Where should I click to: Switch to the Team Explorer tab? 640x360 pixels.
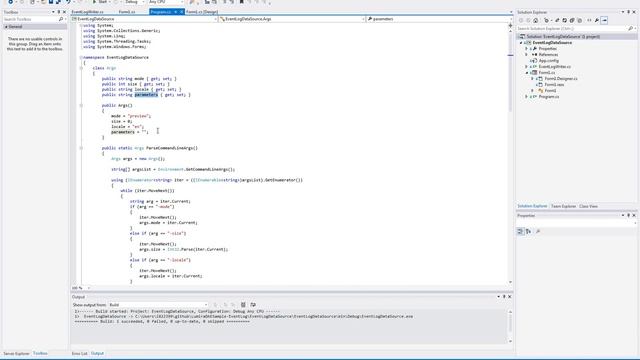coord(563,206)
